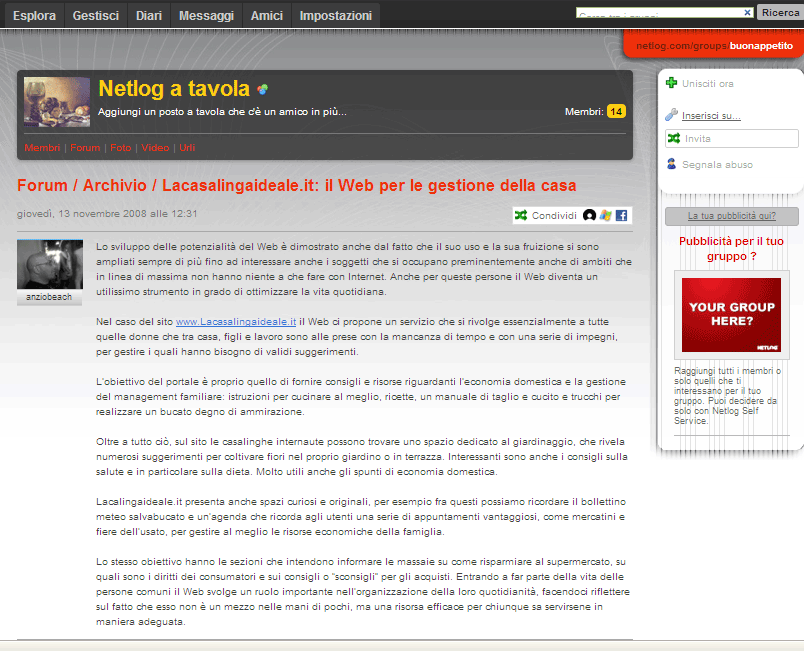Click the colored group badge after Netlog a tavola
Screen dimensions: 804x651
pos(263,90)
